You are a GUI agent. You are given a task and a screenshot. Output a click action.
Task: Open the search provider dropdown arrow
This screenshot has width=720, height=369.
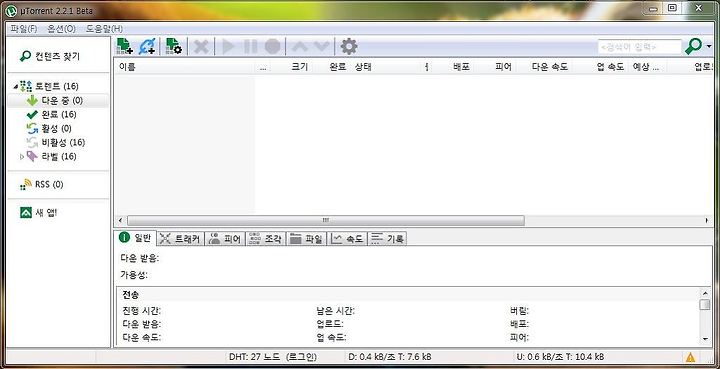710,46
